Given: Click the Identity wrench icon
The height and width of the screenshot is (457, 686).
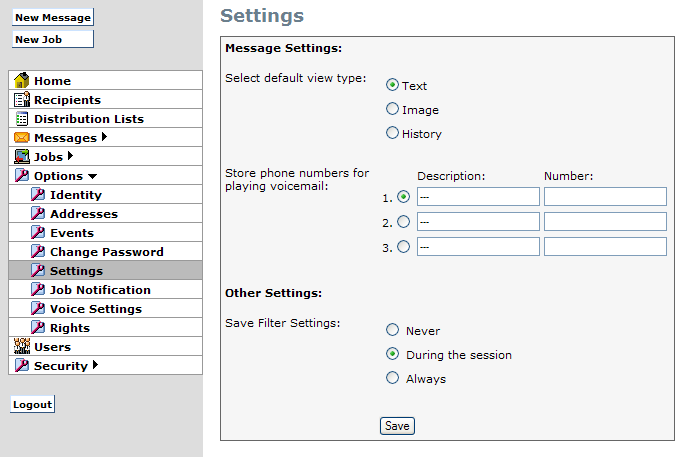Looking at the screenshot, I should click(38, 195).
